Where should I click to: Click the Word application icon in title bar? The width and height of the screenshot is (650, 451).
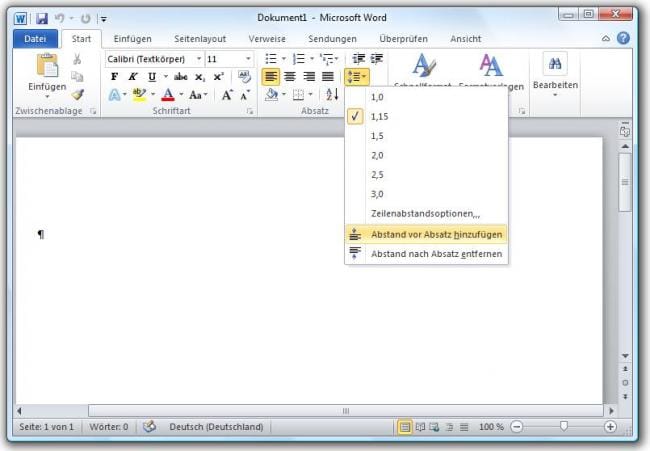(20, 19)
